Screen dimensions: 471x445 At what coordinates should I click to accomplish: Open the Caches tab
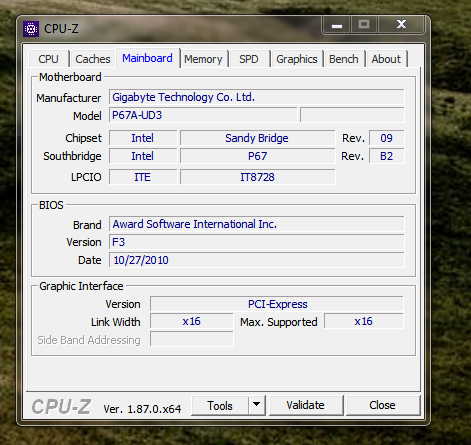pos(93,59)
